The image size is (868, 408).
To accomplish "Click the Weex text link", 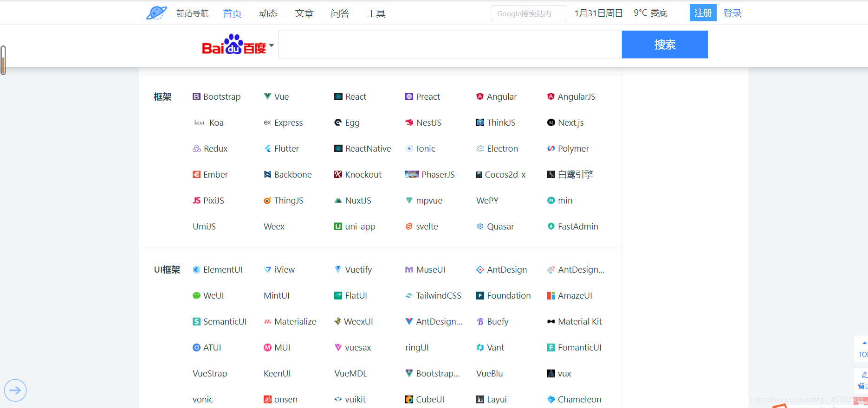I will 274,226.
